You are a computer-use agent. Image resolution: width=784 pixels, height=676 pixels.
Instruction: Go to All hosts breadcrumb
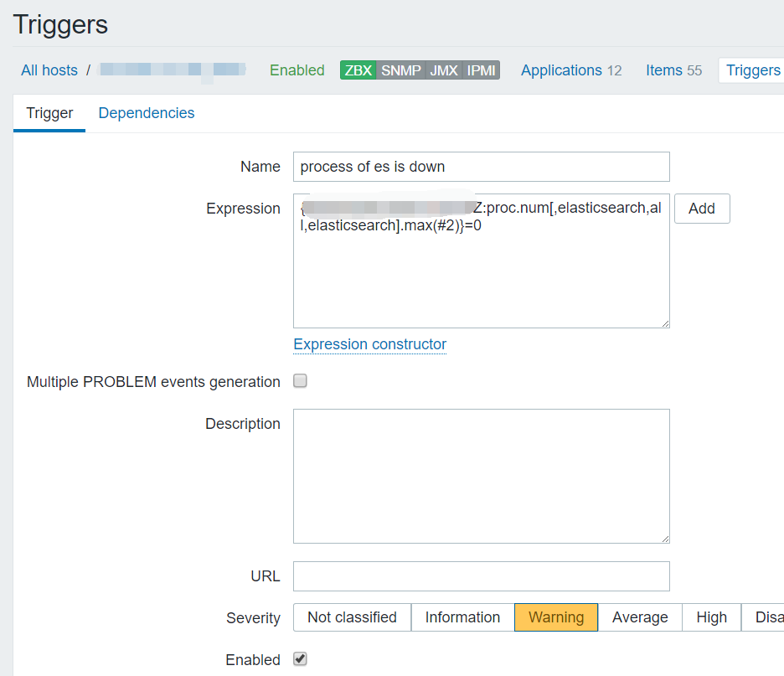tap(49, 70)
